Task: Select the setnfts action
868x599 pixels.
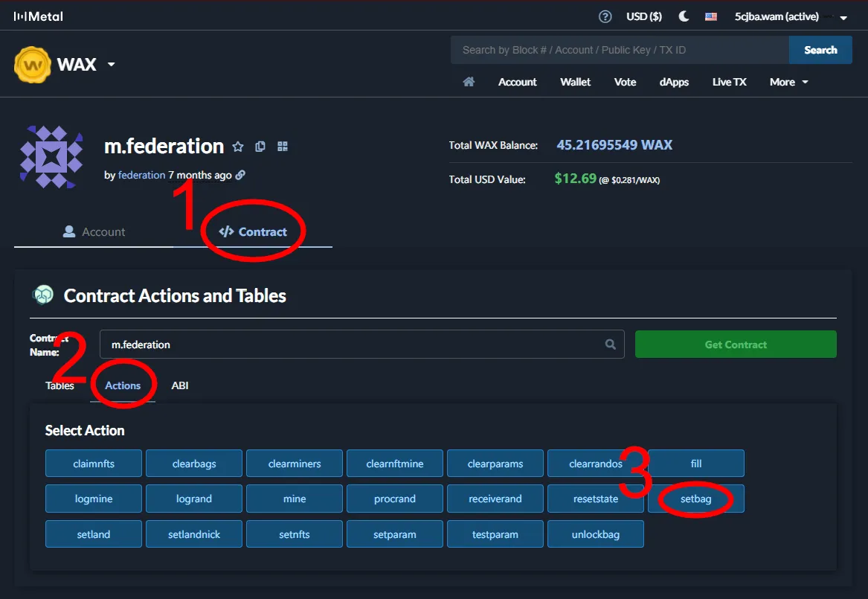Action: (295, 534)
